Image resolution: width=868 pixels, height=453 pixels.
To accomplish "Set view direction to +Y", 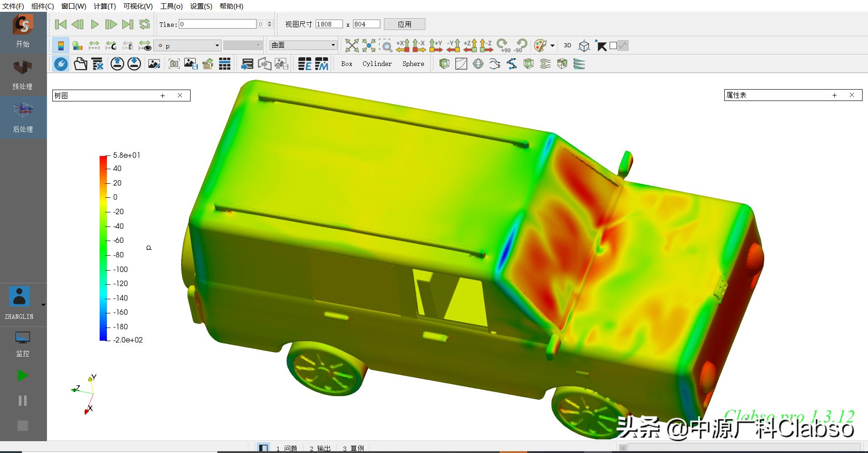I will pos(436,45).
